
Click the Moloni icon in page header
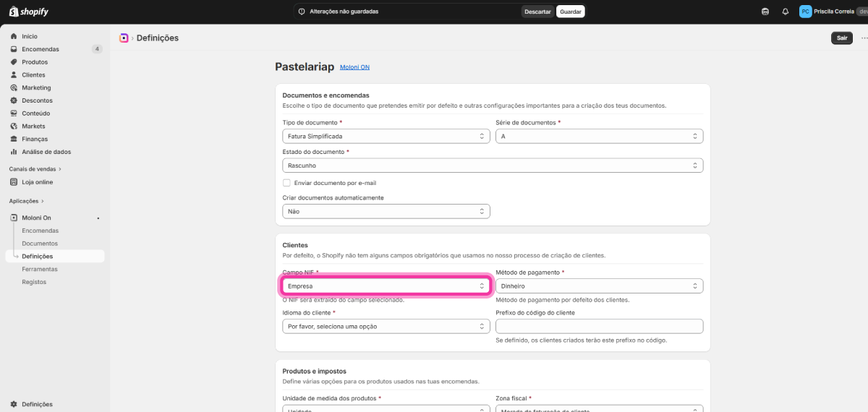[x=124, y=38]
